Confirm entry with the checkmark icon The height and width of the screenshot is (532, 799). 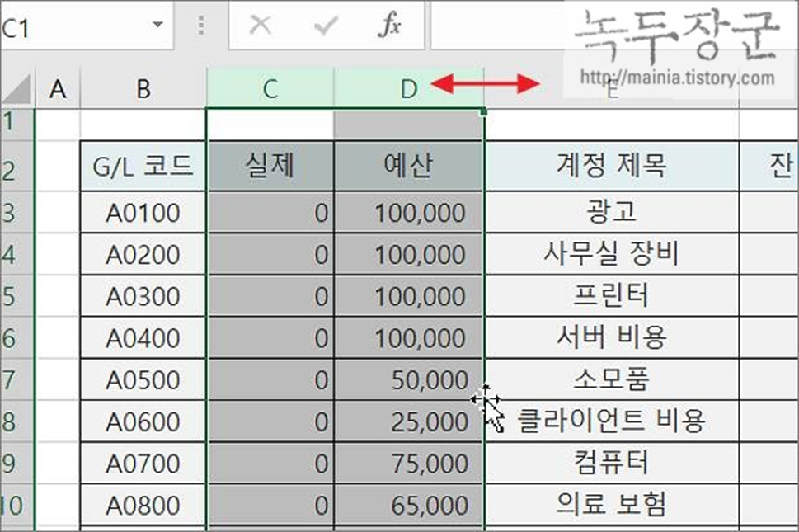coord(327,25)
